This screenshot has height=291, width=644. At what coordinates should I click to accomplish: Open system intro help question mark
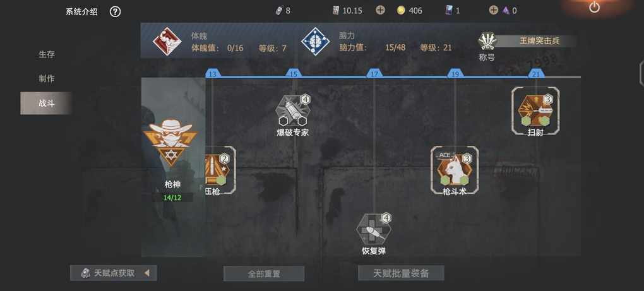[x=115, y=11]
